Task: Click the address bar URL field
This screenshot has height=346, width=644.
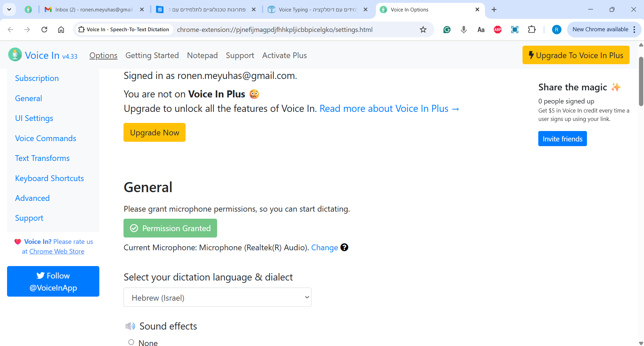Action: coord(275,30)
